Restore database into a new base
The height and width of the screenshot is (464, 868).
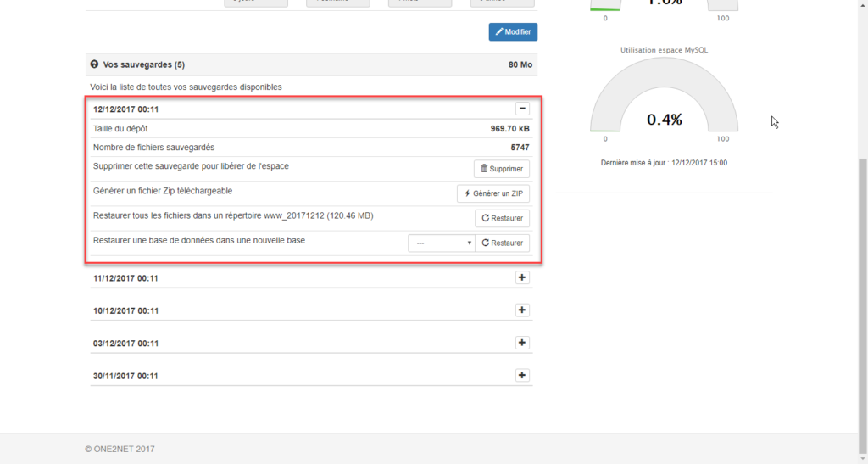[x=502, y=243]
